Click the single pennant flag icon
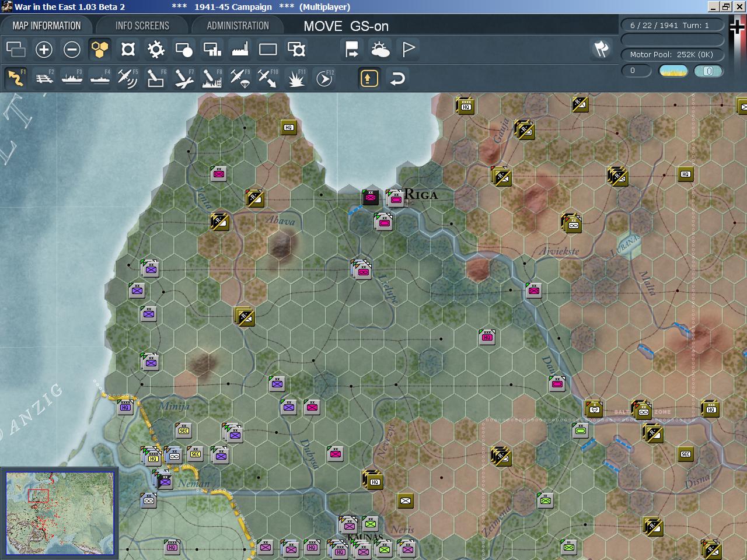Viewport: 747px width, 560px height. 408,50
